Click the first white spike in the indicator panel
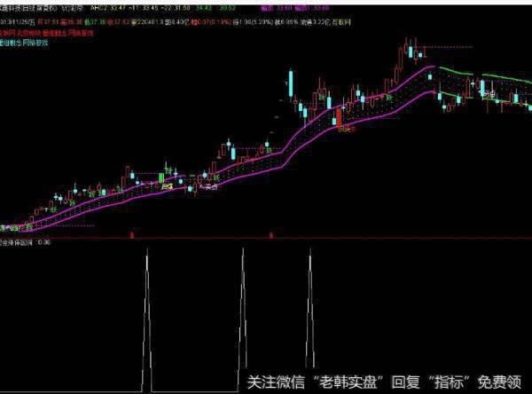The width and height of the screenshot is (532, 394). click(147, 319)
